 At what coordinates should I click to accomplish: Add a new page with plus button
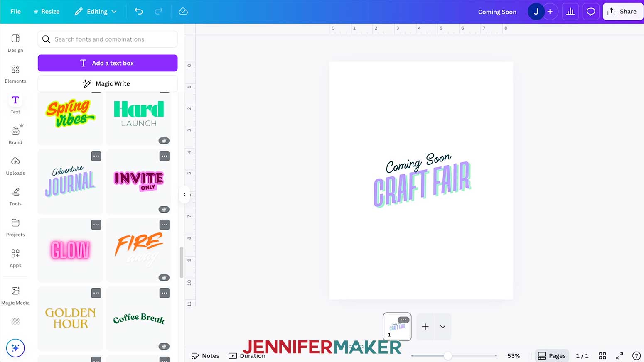(425, 327)
